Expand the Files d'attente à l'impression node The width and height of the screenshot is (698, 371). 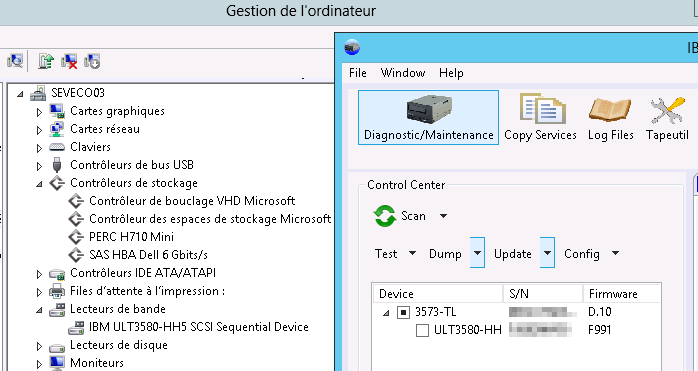39,292
